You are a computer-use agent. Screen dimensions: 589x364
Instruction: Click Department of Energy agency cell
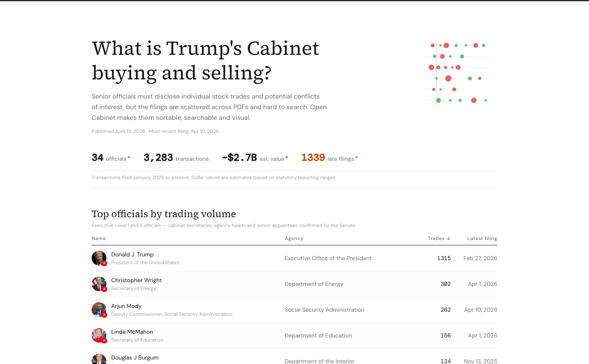(x=314, y=284)
